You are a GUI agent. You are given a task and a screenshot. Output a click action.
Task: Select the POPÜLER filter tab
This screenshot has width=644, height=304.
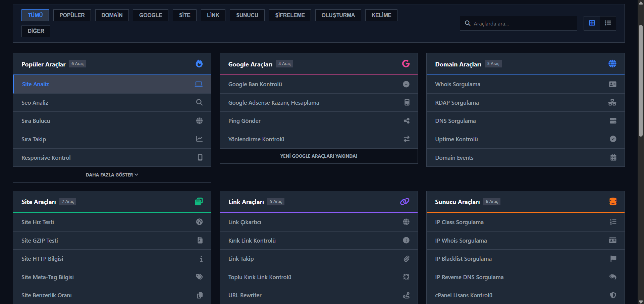(72, 15)
